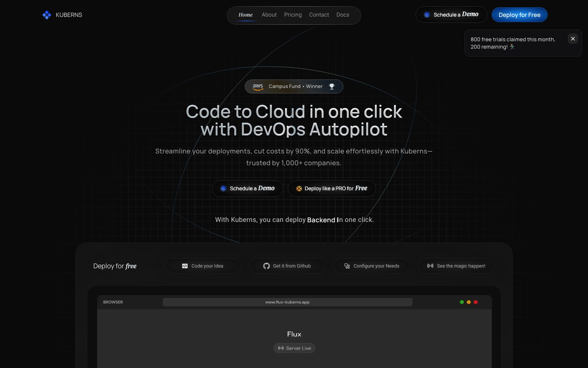588x368 pixels.
Task: Click the BROWSER label
Action: (113, 302)
